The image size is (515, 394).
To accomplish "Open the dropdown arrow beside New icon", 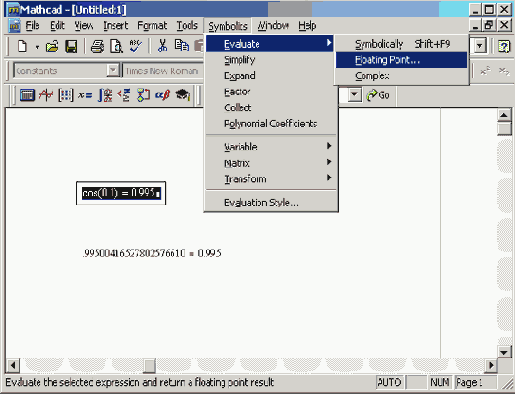I will click(37, 47).
